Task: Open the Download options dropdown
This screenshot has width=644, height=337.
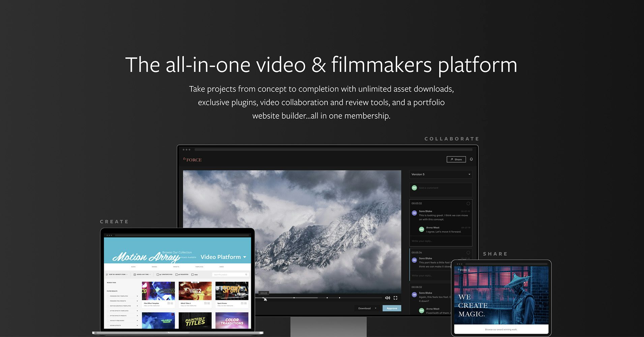Action: pos(375,308)
